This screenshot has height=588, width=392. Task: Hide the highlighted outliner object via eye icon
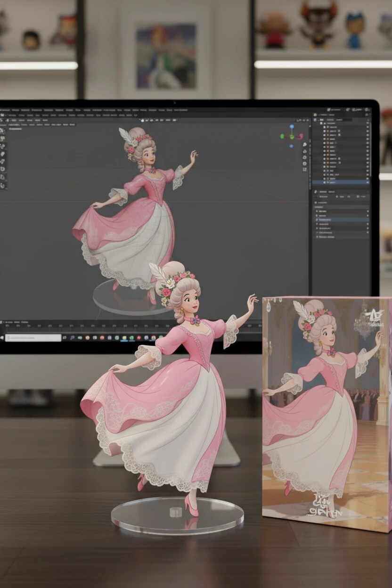(x=367, y=182)
